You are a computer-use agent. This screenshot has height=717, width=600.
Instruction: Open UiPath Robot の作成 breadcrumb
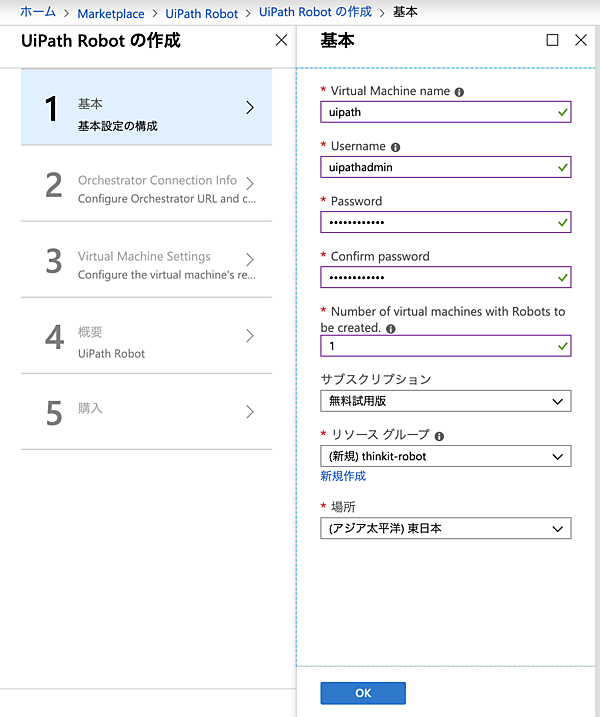[x=316, y=12]
